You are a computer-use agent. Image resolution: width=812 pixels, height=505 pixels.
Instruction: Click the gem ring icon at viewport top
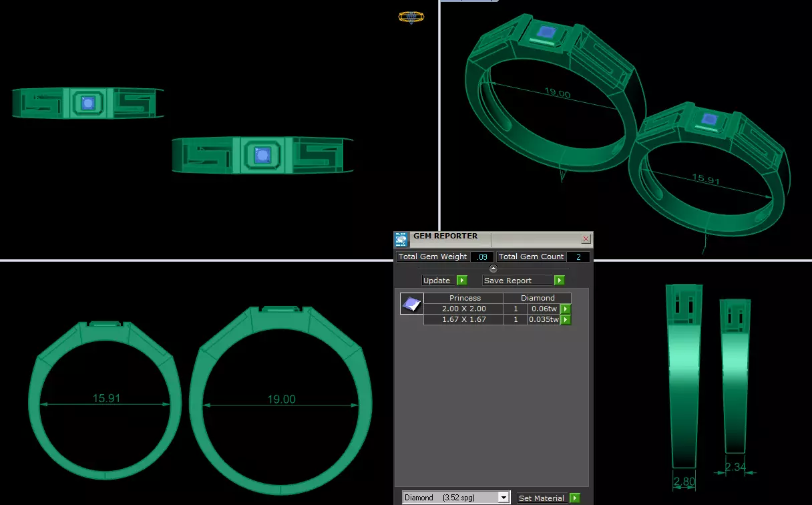(411, 17)
